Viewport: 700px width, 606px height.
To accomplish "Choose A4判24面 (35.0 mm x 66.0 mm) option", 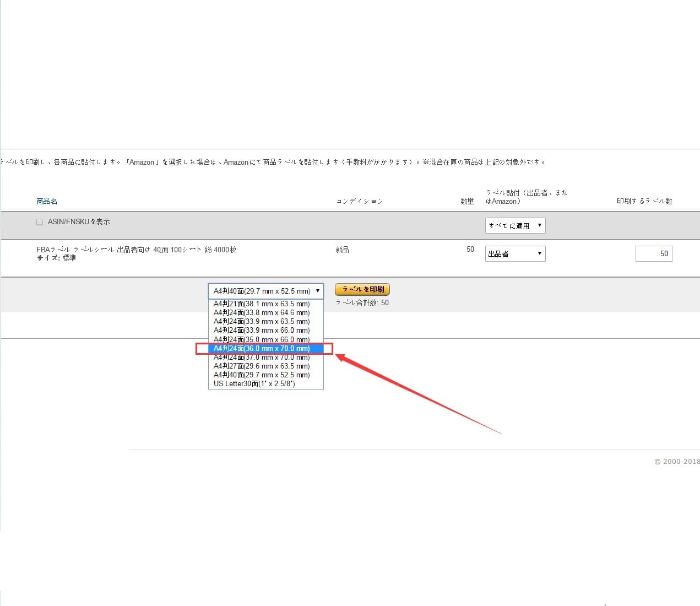I will [x=262, y=339].
